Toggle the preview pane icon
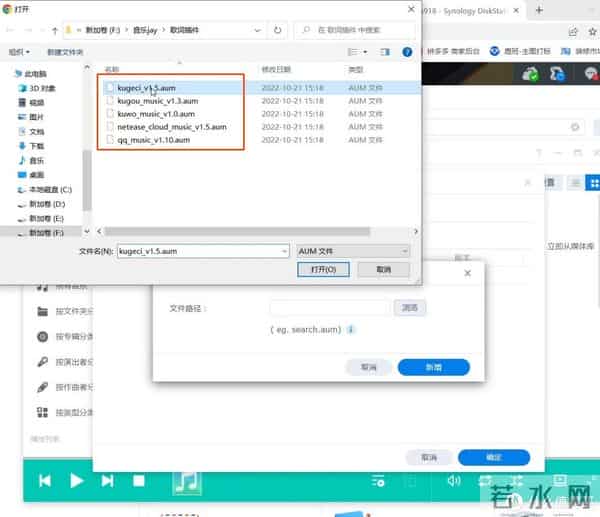The height and width of the screenshot is (517, 600). (x=385, y=52)
